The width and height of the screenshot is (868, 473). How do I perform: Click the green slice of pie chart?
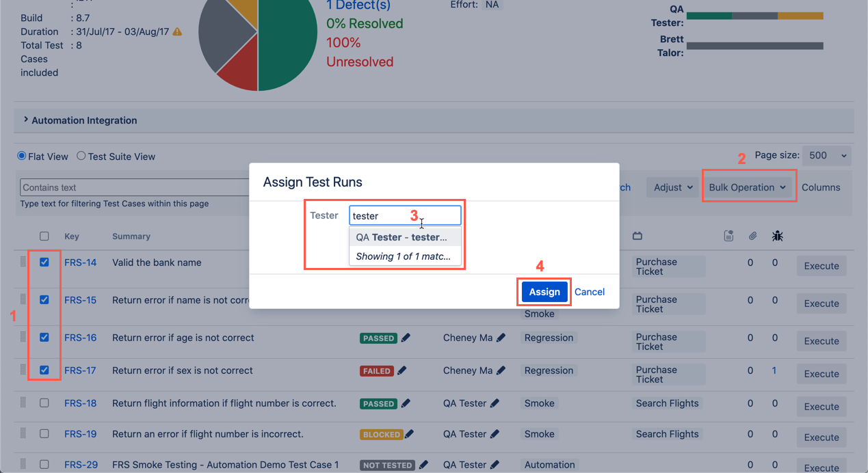(x=287, y=48)
